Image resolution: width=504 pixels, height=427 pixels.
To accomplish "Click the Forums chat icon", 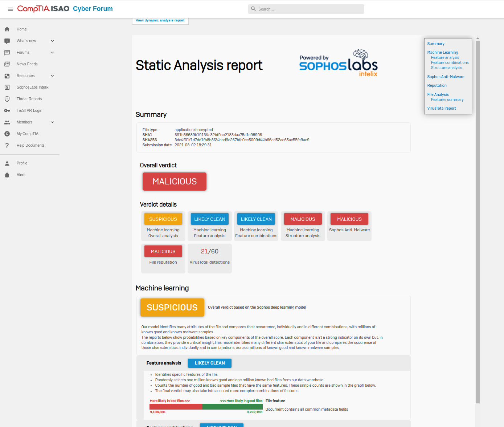I will [x=7, y=52].
